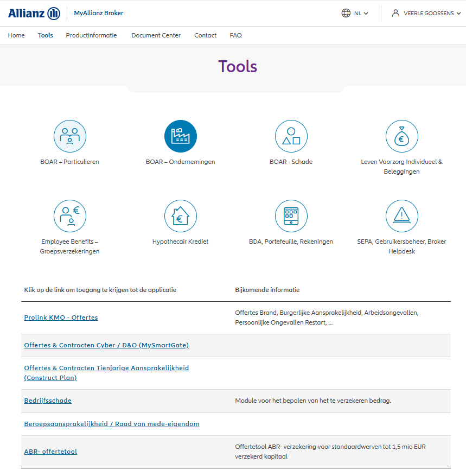Image resolution: width=466 pixels, height=476 pixels.
Task: Open the Prolink KMO - Offertes link
Action: pyautogui.click(x=61, y=318)
